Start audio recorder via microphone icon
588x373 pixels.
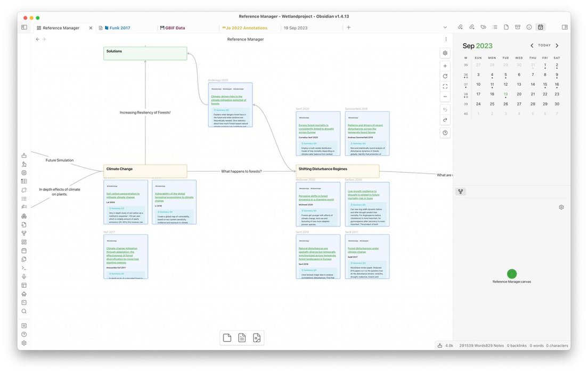point(24,277)
